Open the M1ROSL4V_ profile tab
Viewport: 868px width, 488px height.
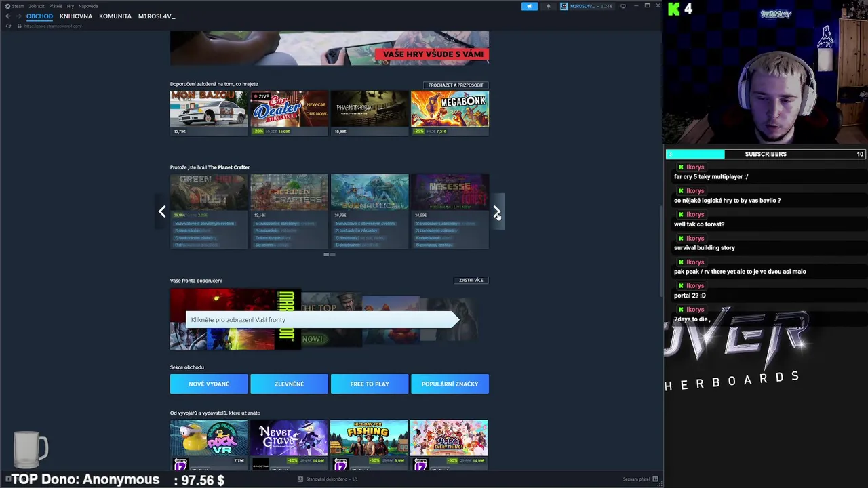pyautogui.click(x=157, y=16)
